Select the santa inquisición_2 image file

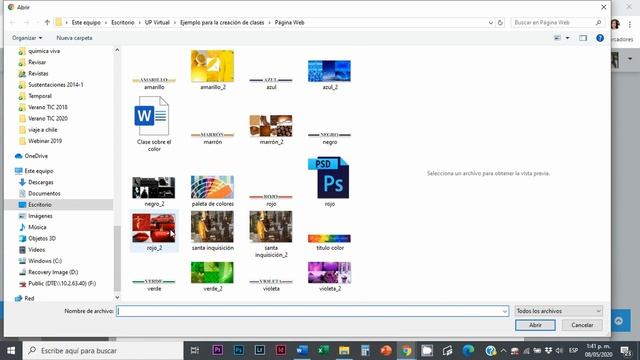(x=271, y=234)
